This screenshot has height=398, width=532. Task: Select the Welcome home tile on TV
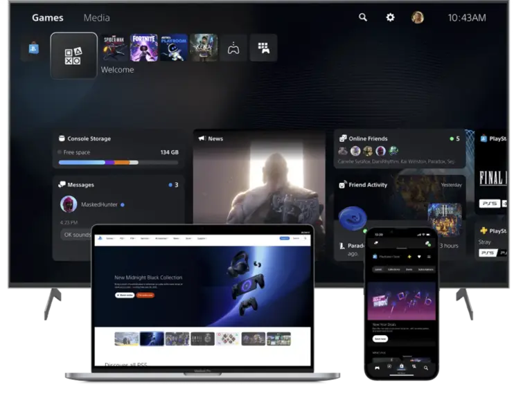pos(74,55)
